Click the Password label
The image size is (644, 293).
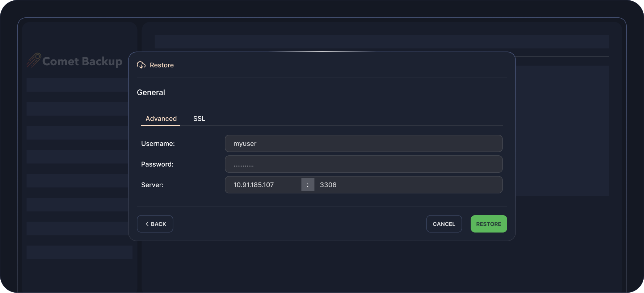(x=157, y=164)
